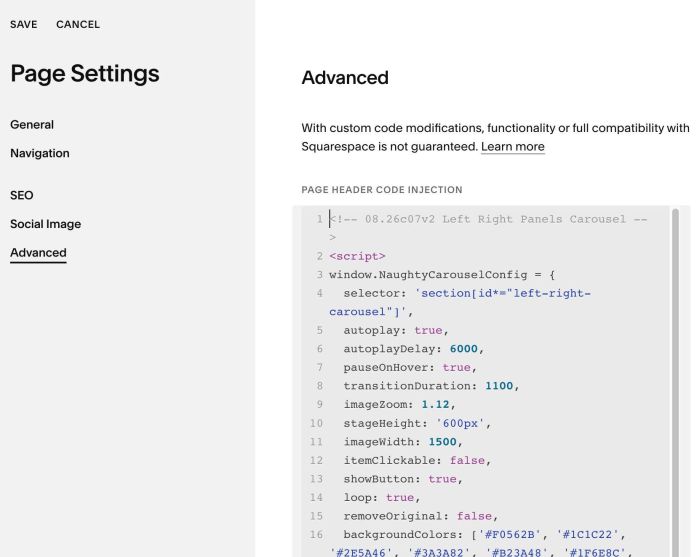
Task: Click the imageWidth value 1500
Action: point(442,442)
